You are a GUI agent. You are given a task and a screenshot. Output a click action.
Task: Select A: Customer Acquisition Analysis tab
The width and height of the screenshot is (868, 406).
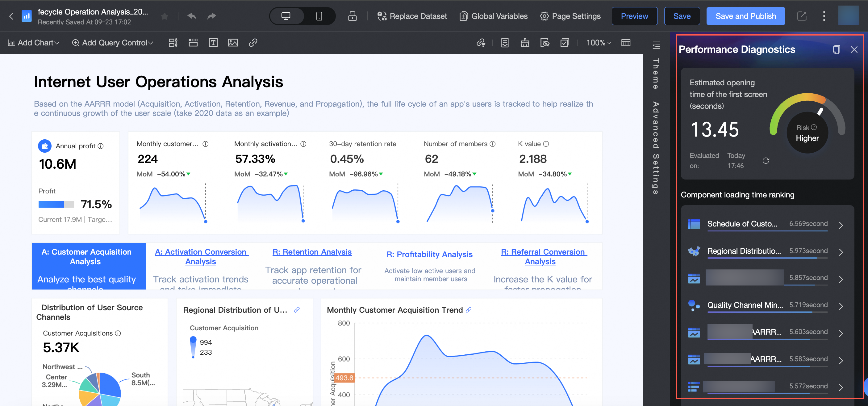coord(86,256)
